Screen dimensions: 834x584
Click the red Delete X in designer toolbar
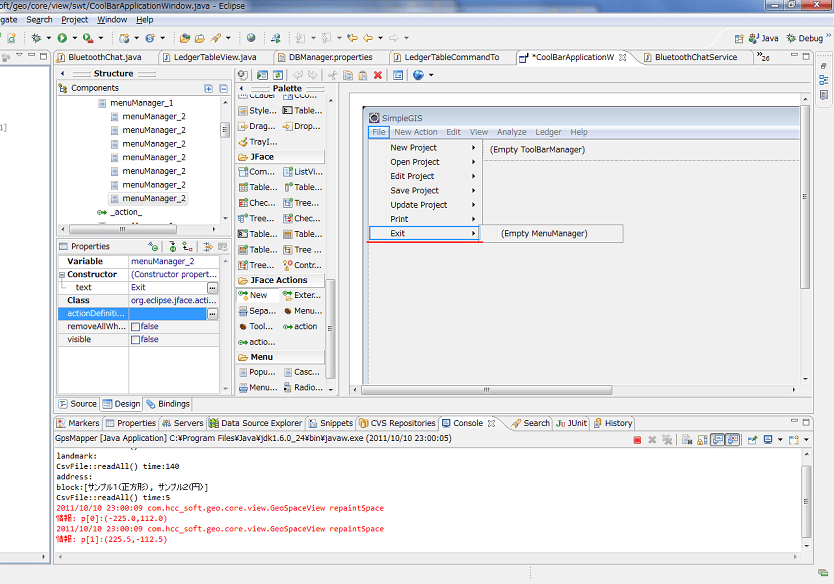coord(378,75)
